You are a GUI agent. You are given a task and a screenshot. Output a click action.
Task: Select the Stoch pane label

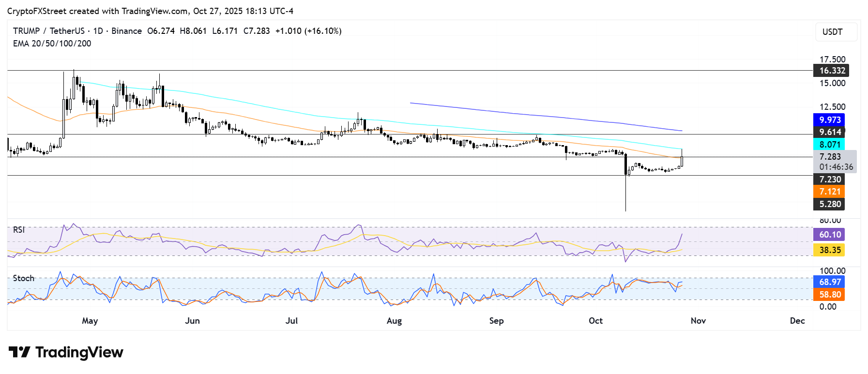(23, 278)
